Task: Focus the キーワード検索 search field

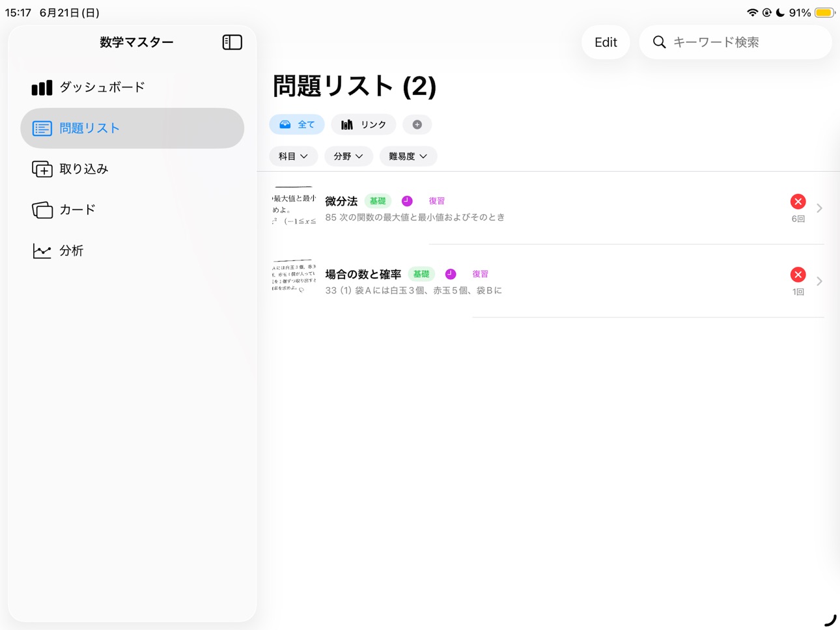Action: coord(736,42)
